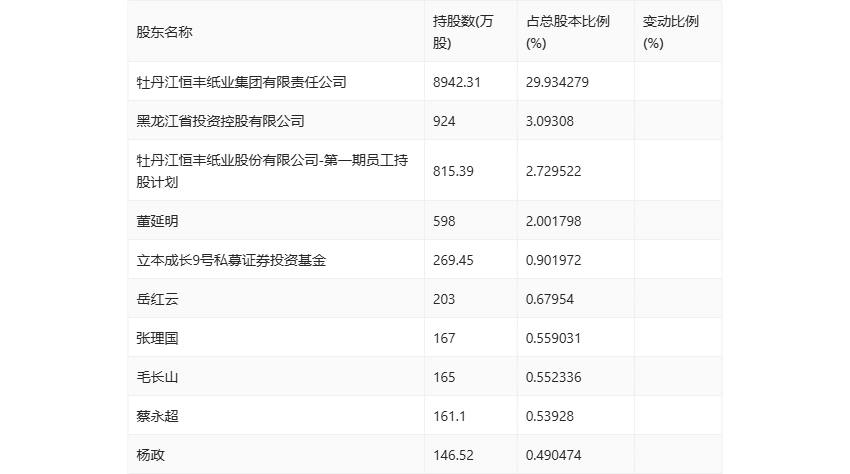Select shareholder 董延明
This screenshot has height=474, width=850.
tap(157, 221)
